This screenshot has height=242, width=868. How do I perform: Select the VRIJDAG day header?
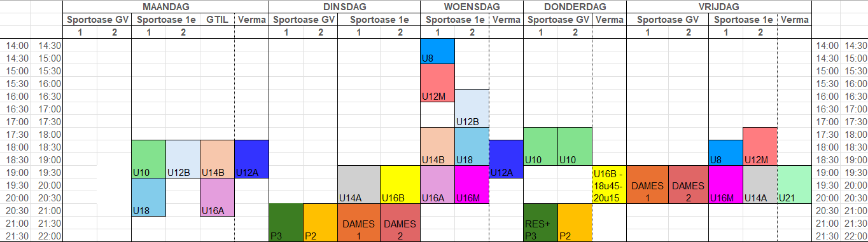pos(719,6)
